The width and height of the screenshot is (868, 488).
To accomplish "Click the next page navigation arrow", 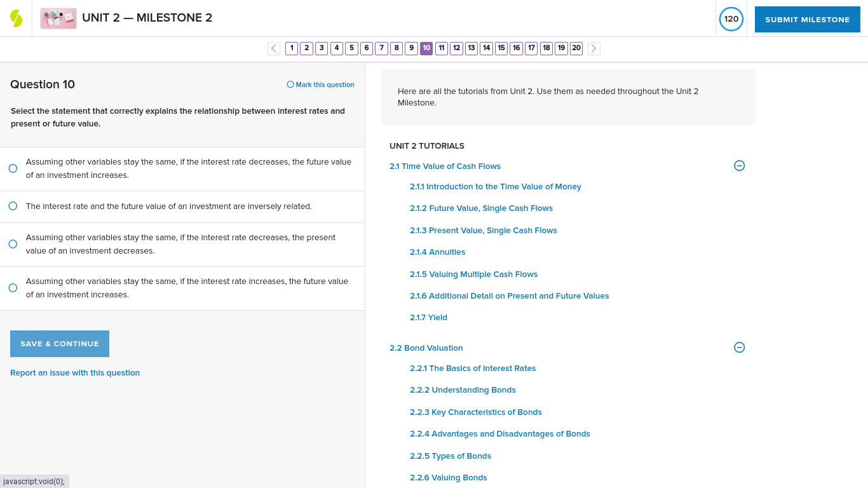I will pos(593,48).
